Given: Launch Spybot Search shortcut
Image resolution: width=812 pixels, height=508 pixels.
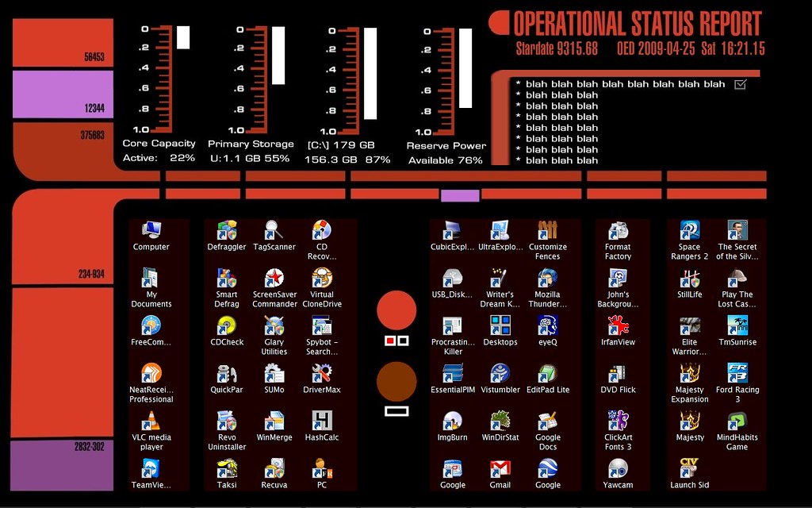Looking at the screenshot, I should 322,326.
